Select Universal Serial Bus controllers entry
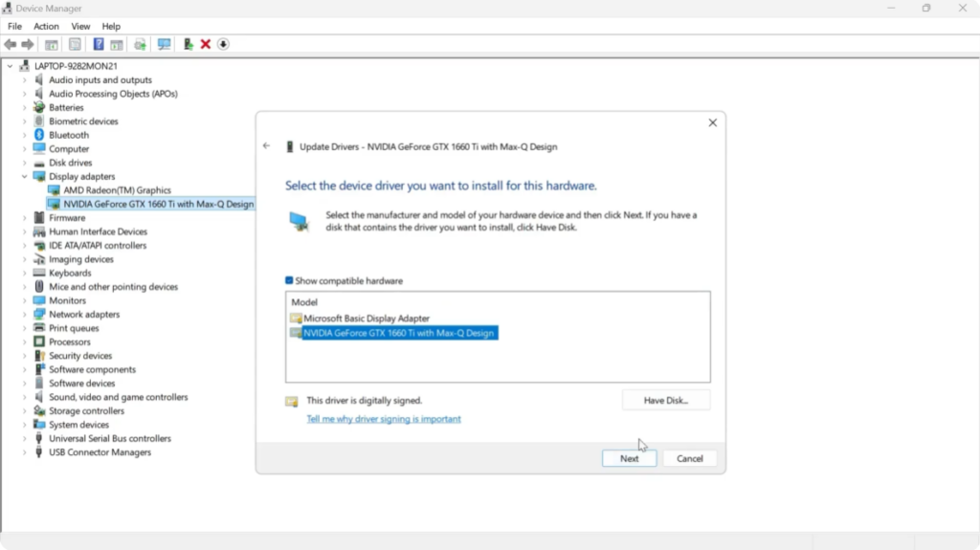This screenshot has width=980, height=550. (110, 438)
